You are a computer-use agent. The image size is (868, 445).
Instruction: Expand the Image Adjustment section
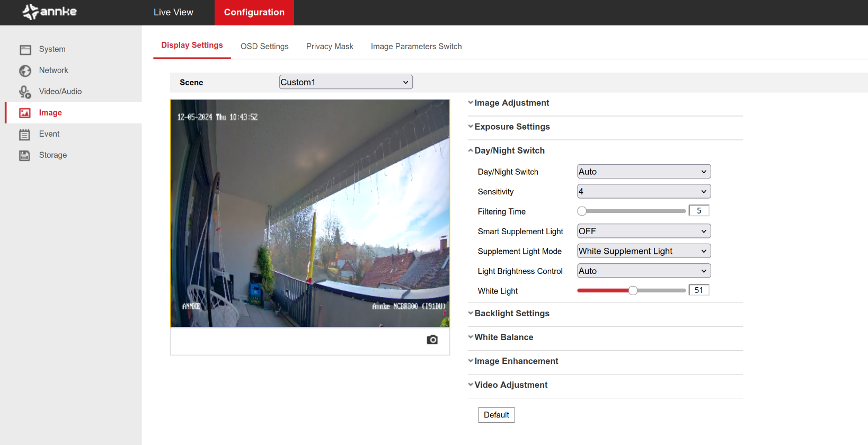(511, 103)
